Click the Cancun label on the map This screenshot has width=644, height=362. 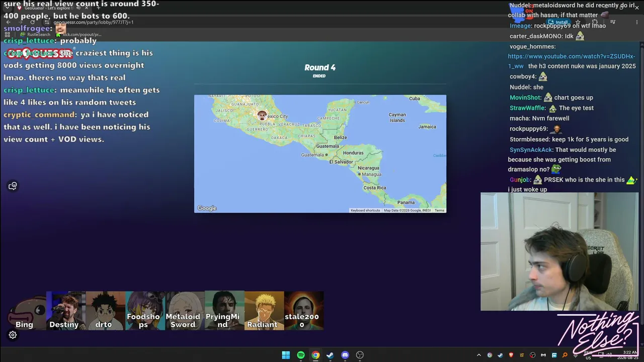[x=363, y=102]
